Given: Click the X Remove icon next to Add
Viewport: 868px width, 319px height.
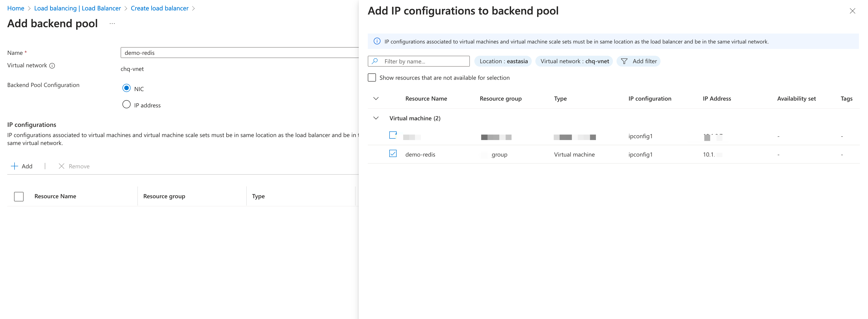Looking at the screenshot, I should [62, 166].
